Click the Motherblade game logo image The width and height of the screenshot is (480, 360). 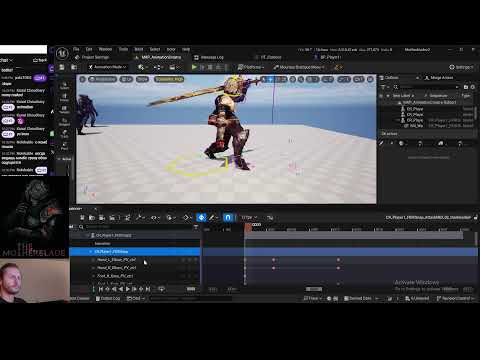coord(35,218)
